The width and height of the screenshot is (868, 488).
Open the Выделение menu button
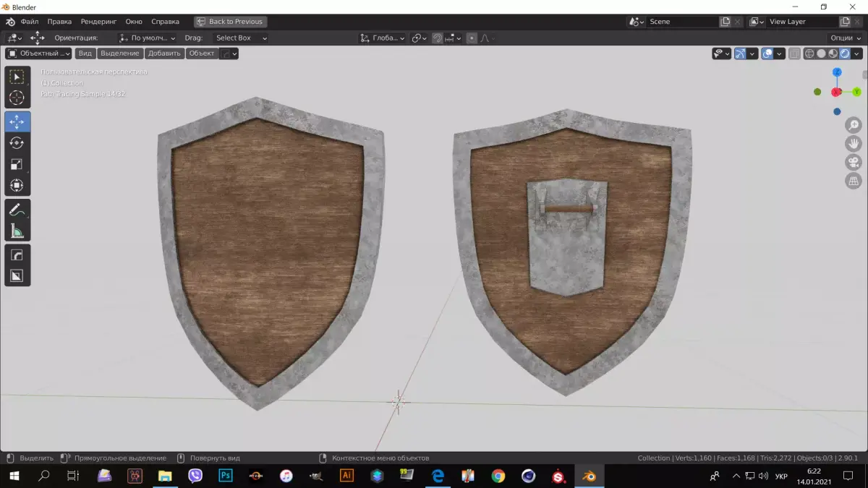pyautogui.click(x=120, y=53)
